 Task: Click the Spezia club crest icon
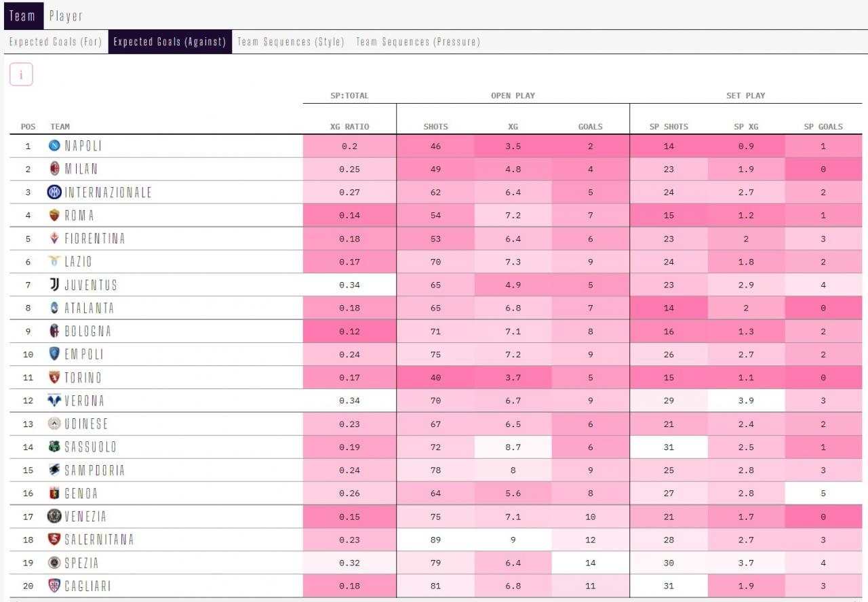(54, 563)
